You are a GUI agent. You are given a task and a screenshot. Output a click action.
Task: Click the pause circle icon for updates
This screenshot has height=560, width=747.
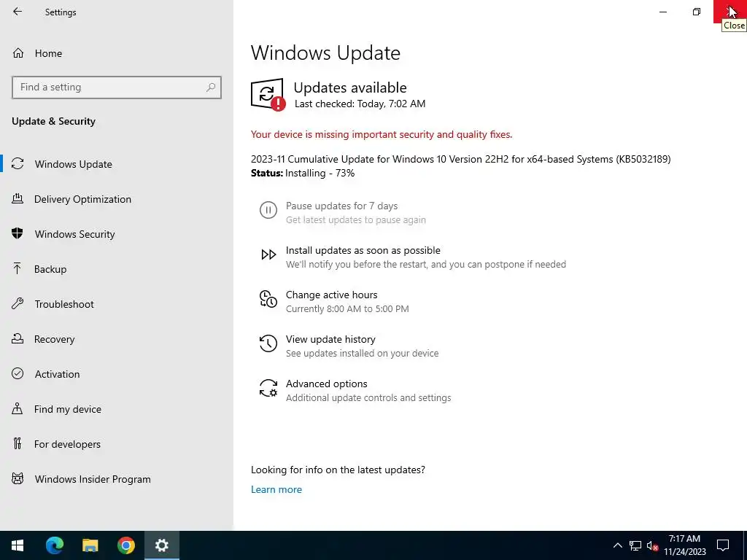(x=268, y=210)
